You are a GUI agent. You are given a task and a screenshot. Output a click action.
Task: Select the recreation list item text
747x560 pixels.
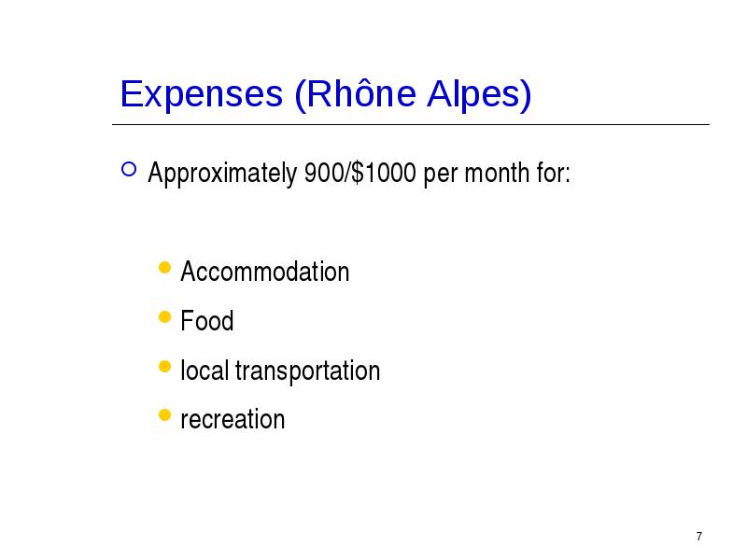point(233,419)
